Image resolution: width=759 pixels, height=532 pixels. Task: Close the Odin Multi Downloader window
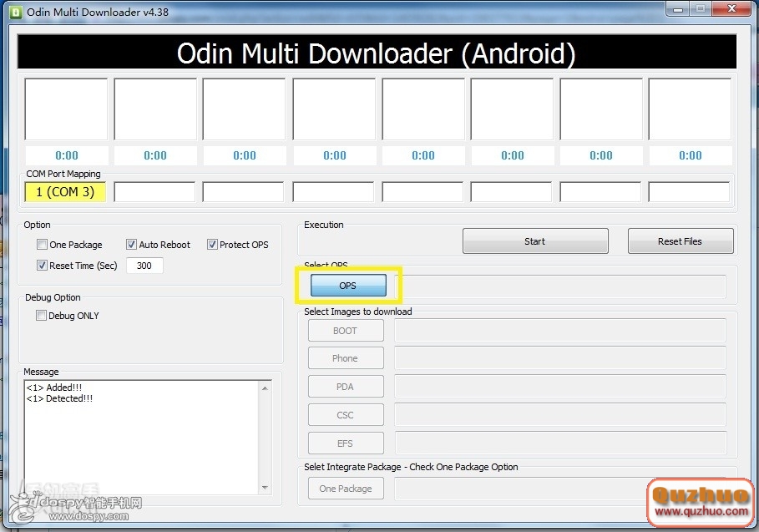pos(733,8)
